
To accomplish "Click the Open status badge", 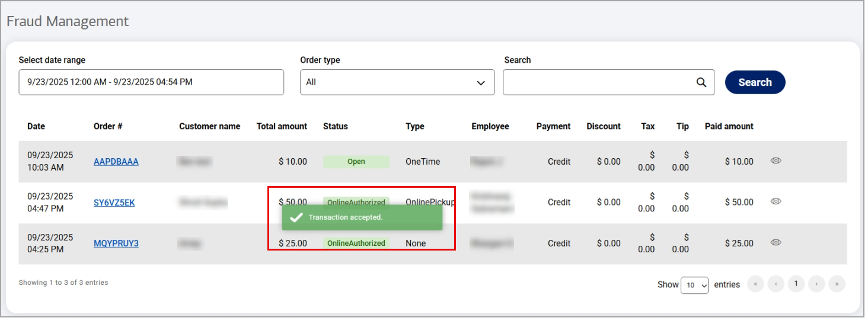I will click(x=356, y=162).
